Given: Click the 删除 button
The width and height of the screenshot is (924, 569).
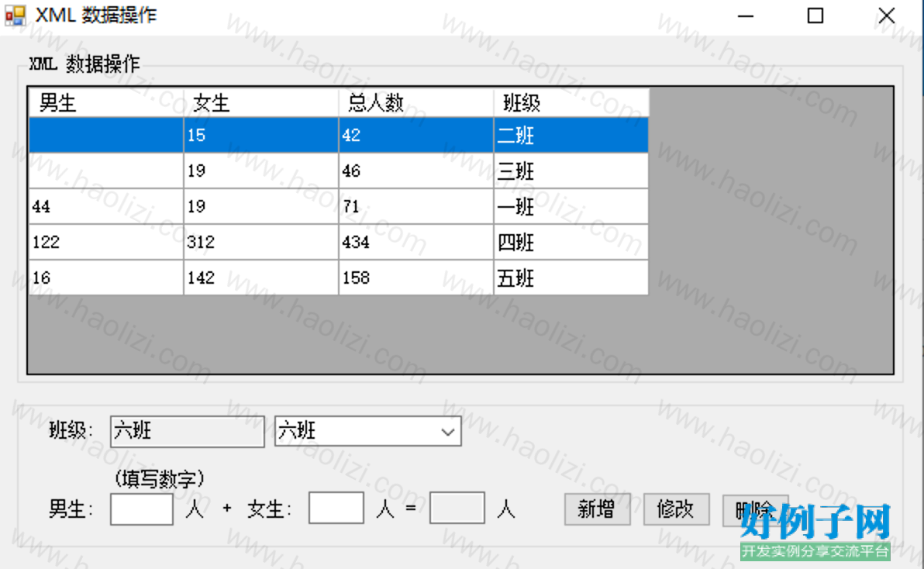Looking at the screenshot, I should click(755, 509).
